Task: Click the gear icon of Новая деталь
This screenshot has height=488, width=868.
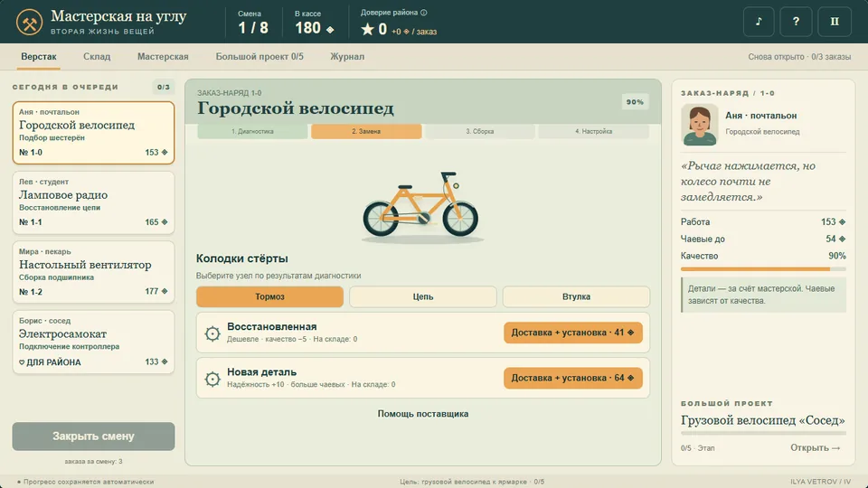Action: pyautogui.click(x=212, y=379)
